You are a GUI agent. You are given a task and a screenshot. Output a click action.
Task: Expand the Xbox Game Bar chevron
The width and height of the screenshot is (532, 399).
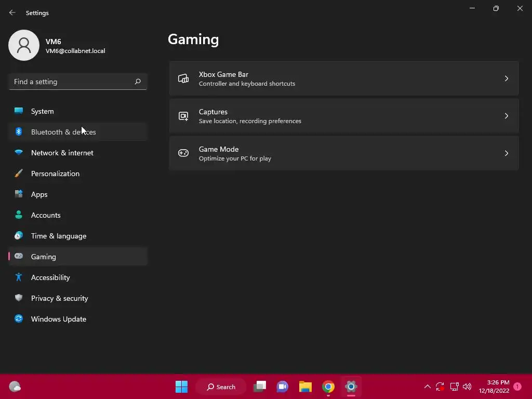[506, 78]
